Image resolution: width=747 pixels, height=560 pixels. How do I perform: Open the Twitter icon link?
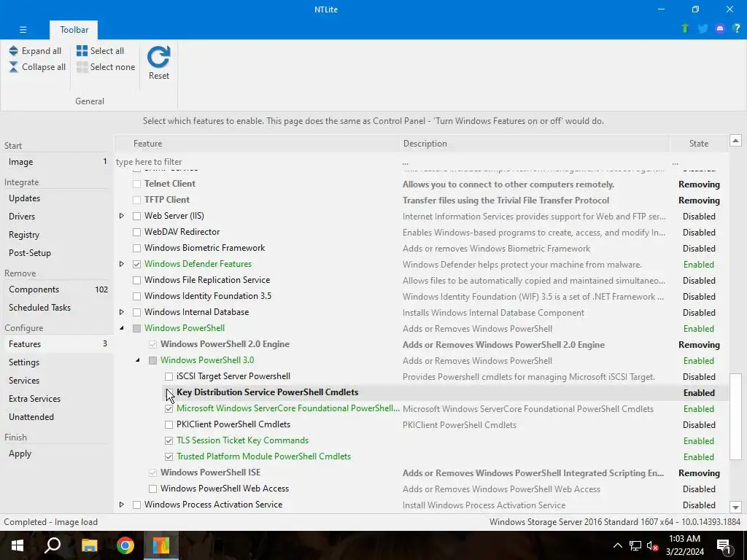703,28
